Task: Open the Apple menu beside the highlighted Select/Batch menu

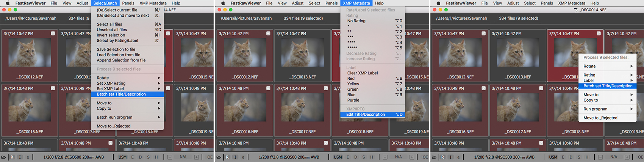Action: coord(8,3)
